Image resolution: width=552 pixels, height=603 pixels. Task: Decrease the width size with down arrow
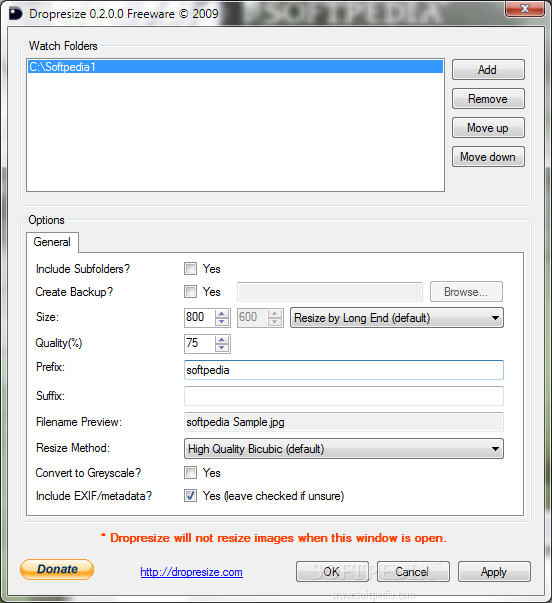(x=222, y=322)
